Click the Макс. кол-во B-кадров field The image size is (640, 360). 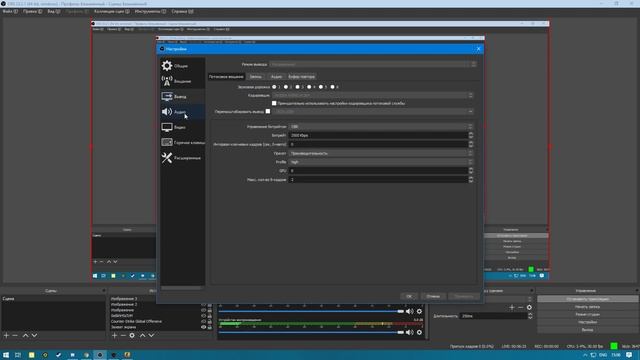coord(378,180)
